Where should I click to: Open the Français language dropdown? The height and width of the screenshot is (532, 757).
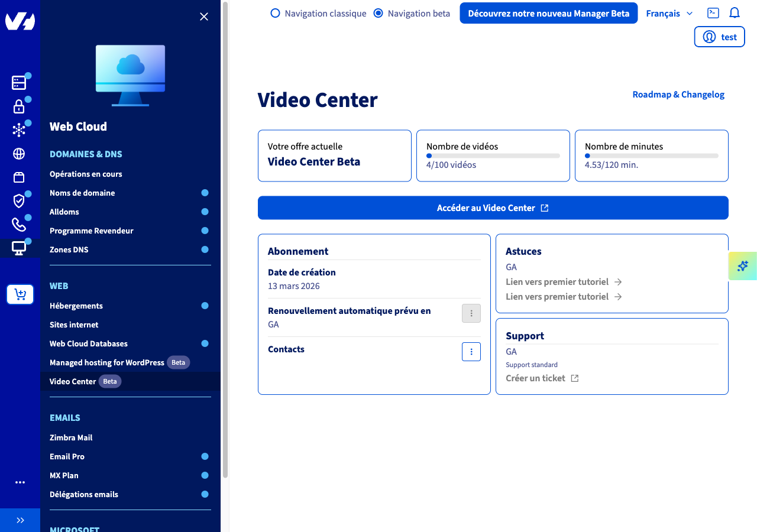coord(668,13)
